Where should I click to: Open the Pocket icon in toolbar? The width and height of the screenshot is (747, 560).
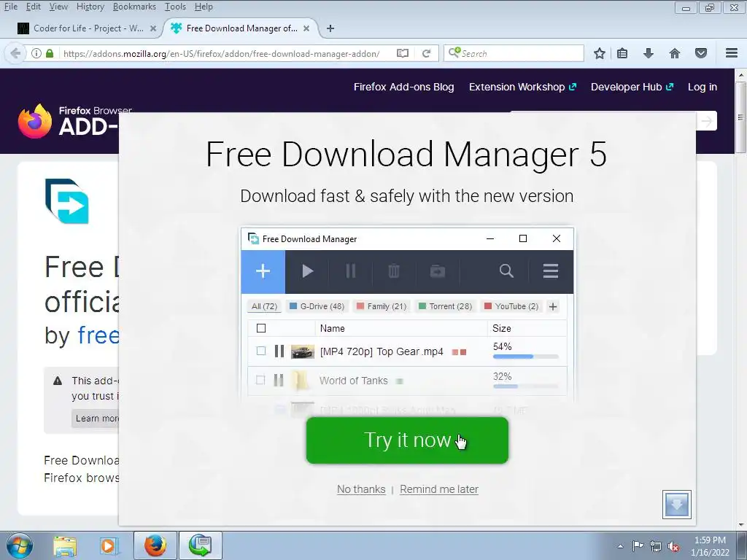(701, 53)
